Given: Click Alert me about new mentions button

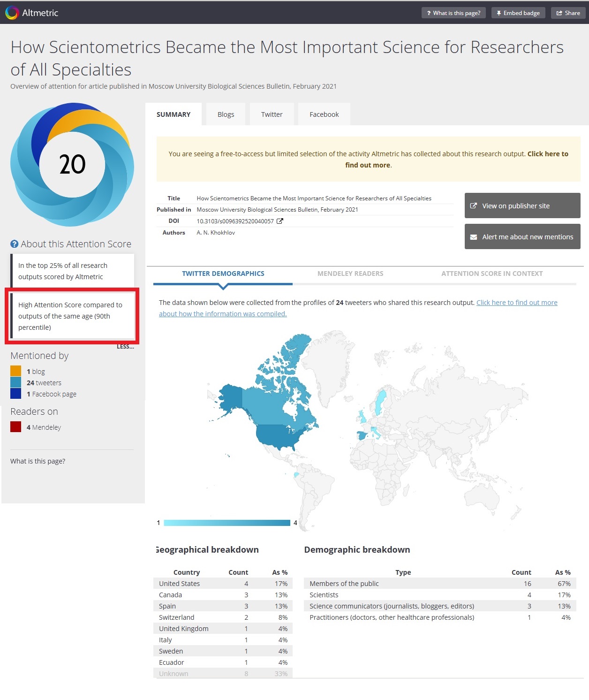Looking at the screenshot, I should [x=522, y=236].
